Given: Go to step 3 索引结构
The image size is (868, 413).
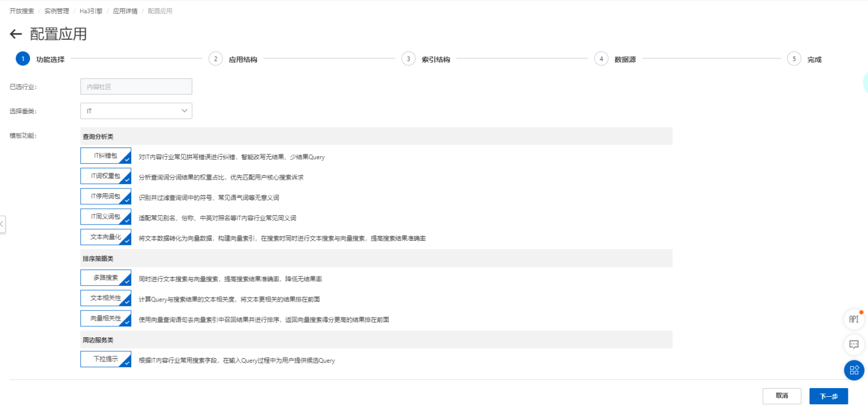Looking at the screenshot, I should 426,59.
